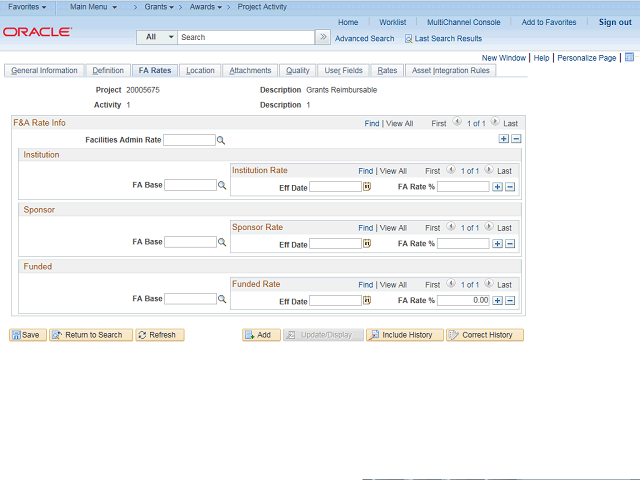Viewport: 640px width, 480px height.
Task: Switch to the Location tab
Action: click(x=200, y=71)
